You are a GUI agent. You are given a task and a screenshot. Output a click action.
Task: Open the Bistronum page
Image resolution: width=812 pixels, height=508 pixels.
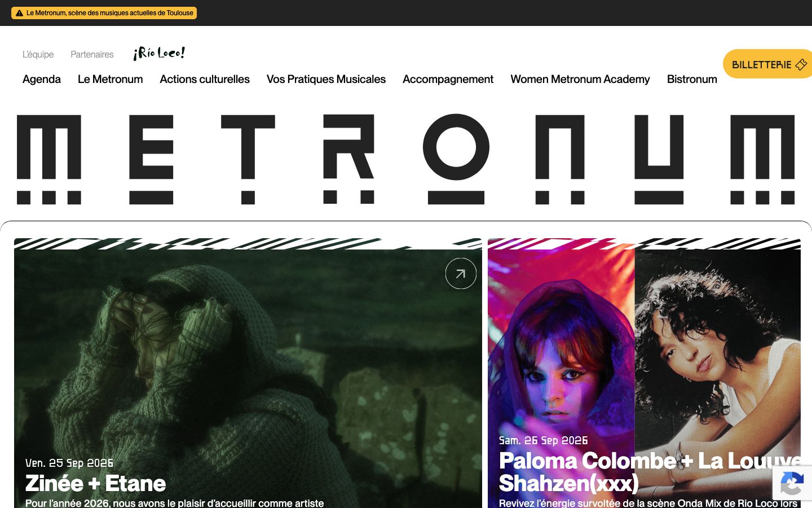click(x=692, y=79)
